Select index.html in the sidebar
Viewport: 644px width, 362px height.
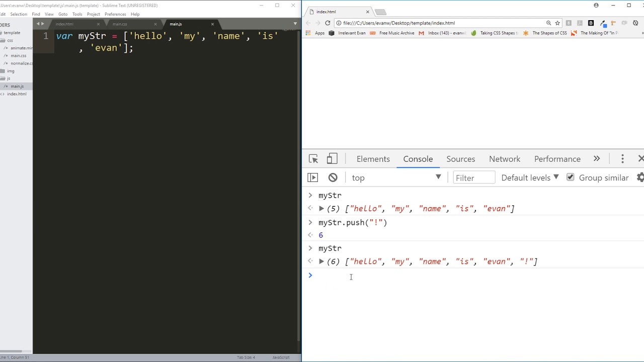point(17,94)
